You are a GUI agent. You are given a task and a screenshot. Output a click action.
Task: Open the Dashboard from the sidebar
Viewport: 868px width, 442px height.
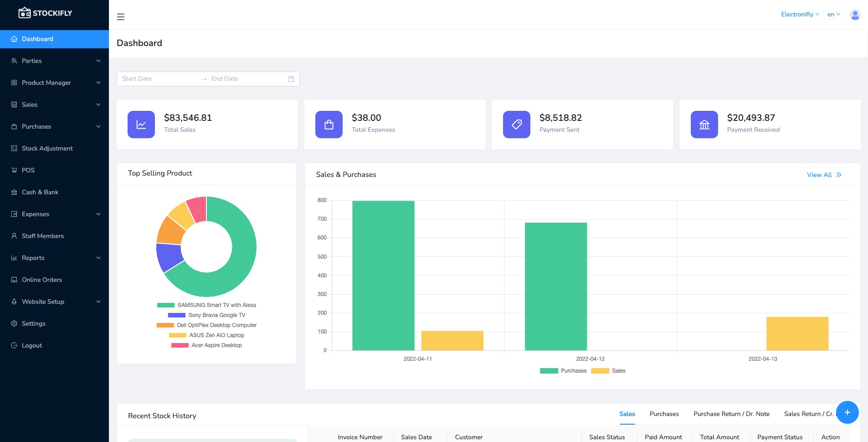pos(37,39)
